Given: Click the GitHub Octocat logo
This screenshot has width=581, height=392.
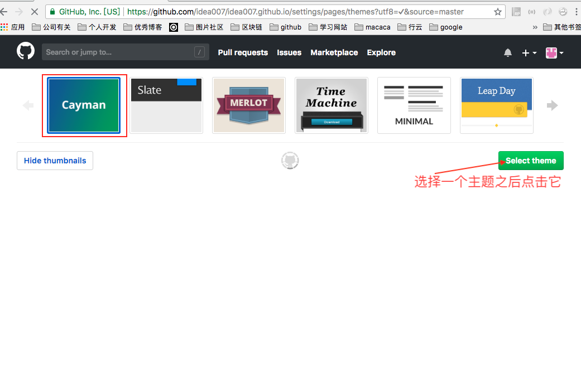Looking at the screenshot, I should [x=26, y=51].
